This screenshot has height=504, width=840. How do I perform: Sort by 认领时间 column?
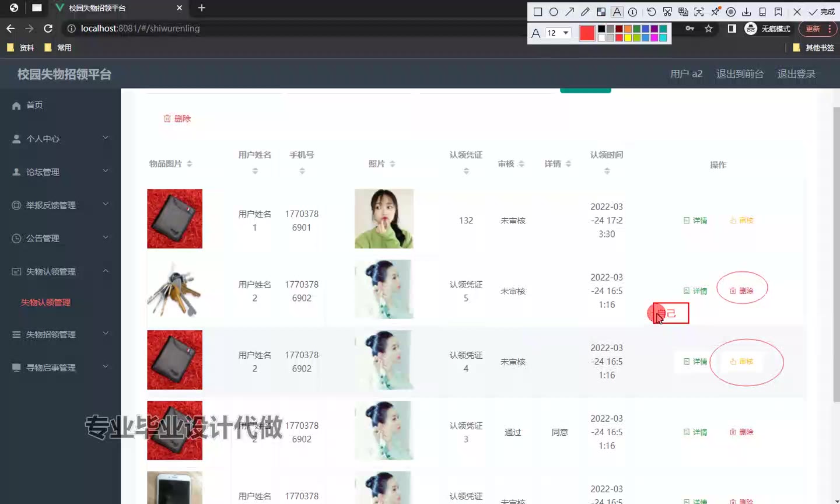(x=607, y=171)
